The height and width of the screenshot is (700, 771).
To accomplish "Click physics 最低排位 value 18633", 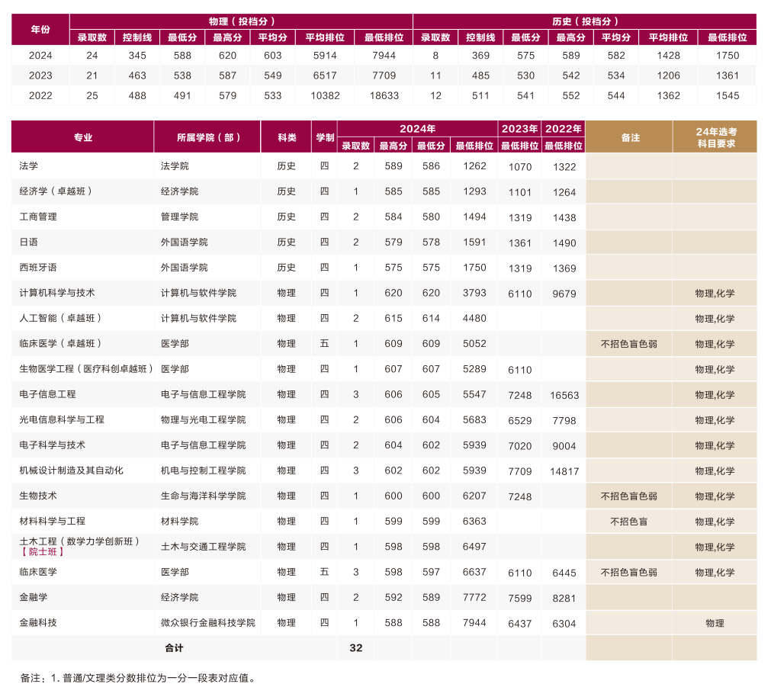I will (x=384, y=96).
